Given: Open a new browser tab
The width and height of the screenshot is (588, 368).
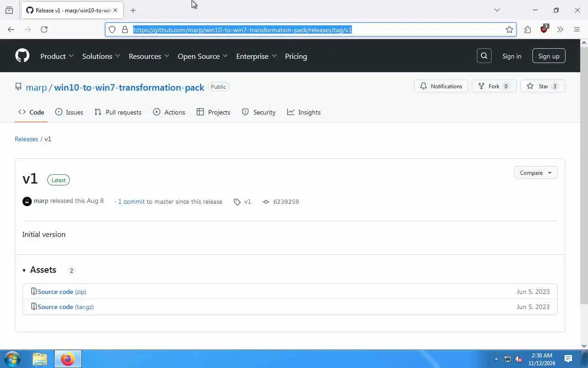Looking at the screenshot, I should 133,10.
